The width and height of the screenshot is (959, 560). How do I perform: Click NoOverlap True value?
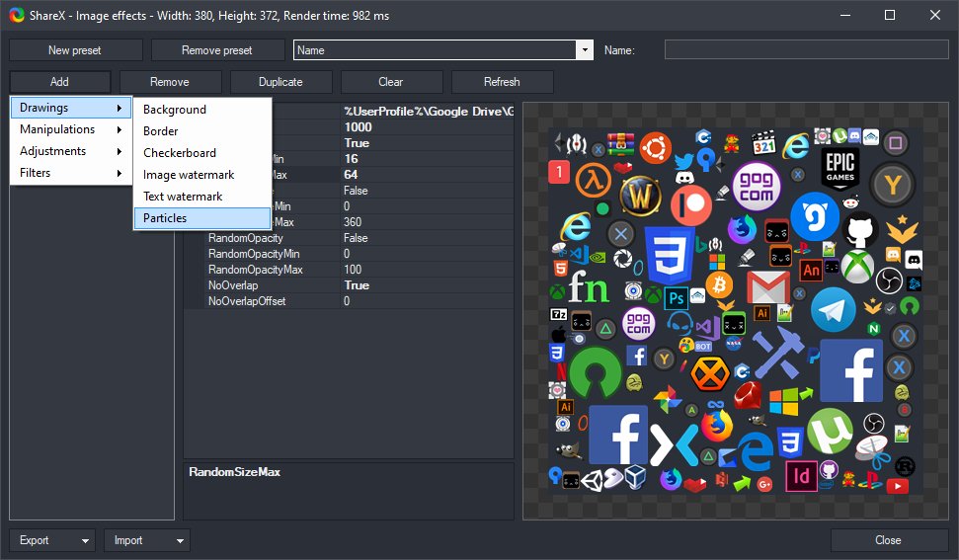[427, 285]
